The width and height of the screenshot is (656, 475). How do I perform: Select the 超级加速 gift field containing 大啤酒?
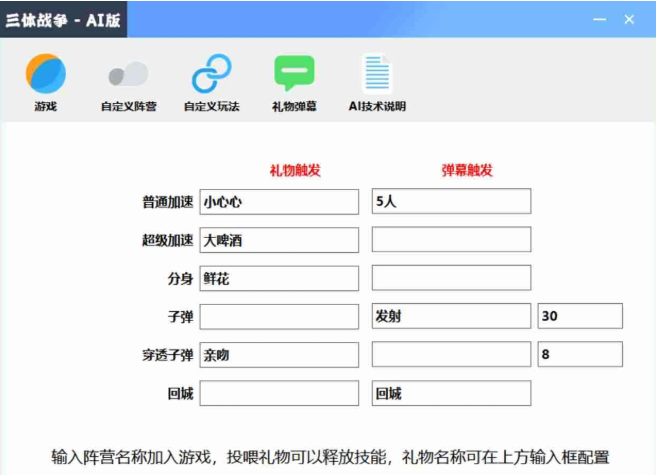(x=279, y=240)
